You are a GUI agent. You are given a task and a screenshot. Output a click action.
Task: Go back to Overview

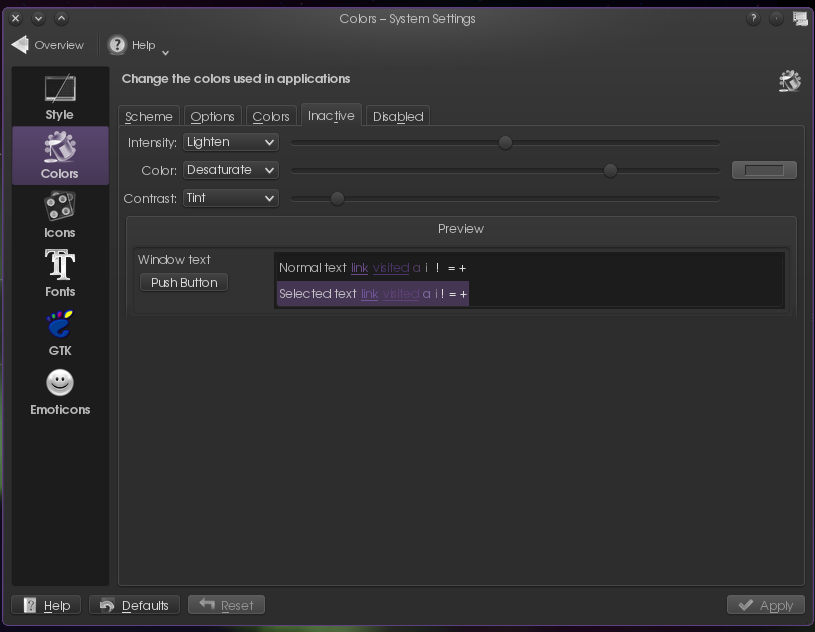(x=48, y=45)
